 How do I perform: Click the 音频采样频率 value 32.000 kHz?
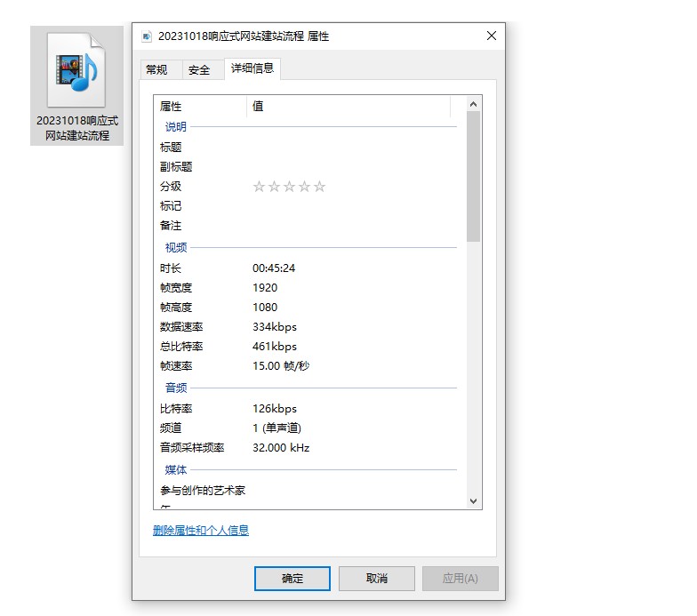tap(281, 448)
